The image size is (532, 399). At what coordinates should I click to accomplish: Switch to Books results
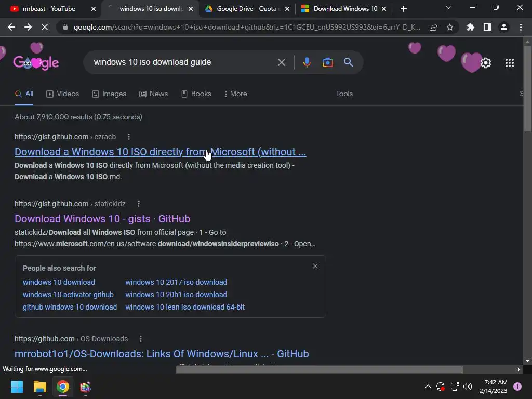coord(196,94)
